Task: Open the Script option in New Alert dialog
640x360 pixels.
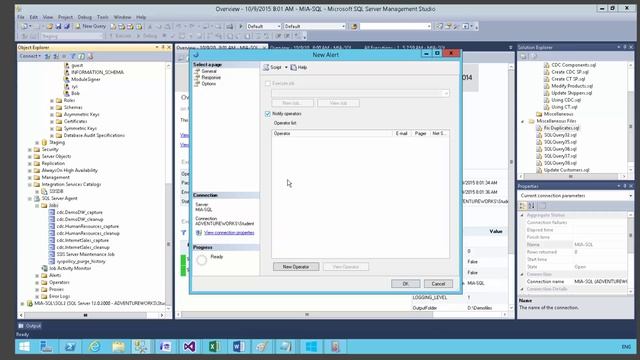Action: coord(273,67)
